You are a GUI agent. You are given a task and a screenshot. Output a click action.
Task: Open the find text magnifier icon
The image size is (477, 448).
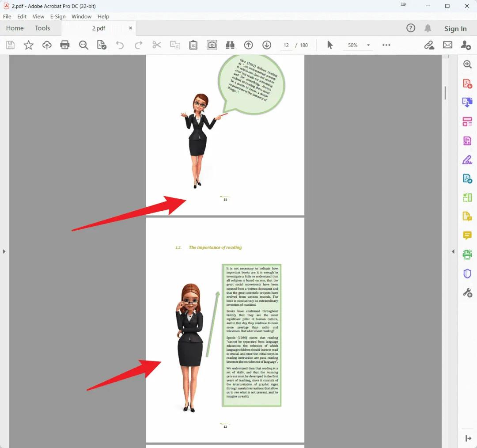[x=83, y=45]
